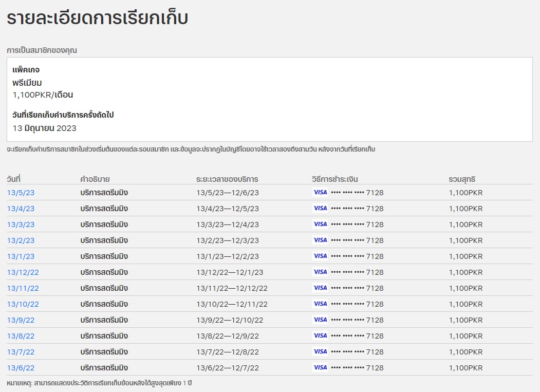This screenshot has width=540, height=392.
Task: Click Visa logo in 13/9/22 row
Action: click(x=320, y=320)
